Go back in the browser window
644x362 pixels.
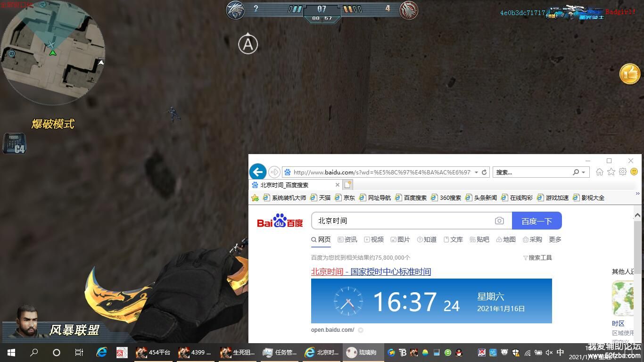pos(258,172)
